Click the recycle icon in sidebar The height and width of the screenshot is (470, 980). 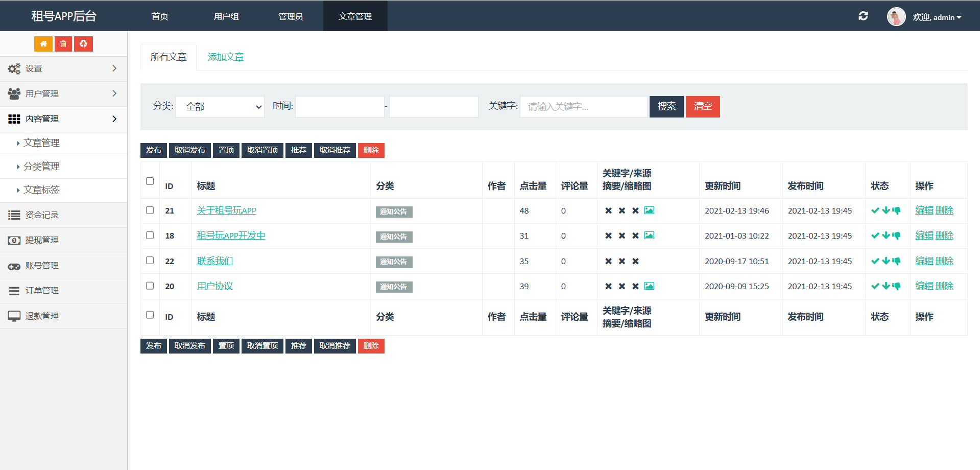pos(83,44)
